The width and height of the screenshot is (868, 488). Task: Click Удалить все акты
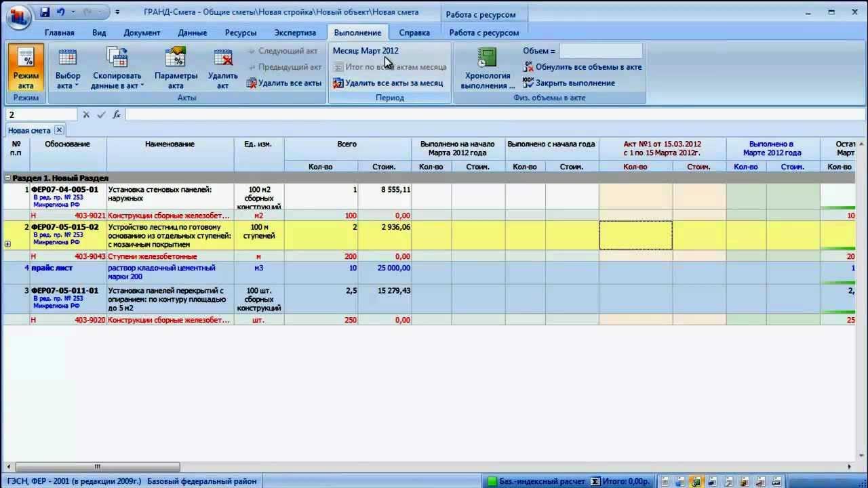[x=283, y=83]
